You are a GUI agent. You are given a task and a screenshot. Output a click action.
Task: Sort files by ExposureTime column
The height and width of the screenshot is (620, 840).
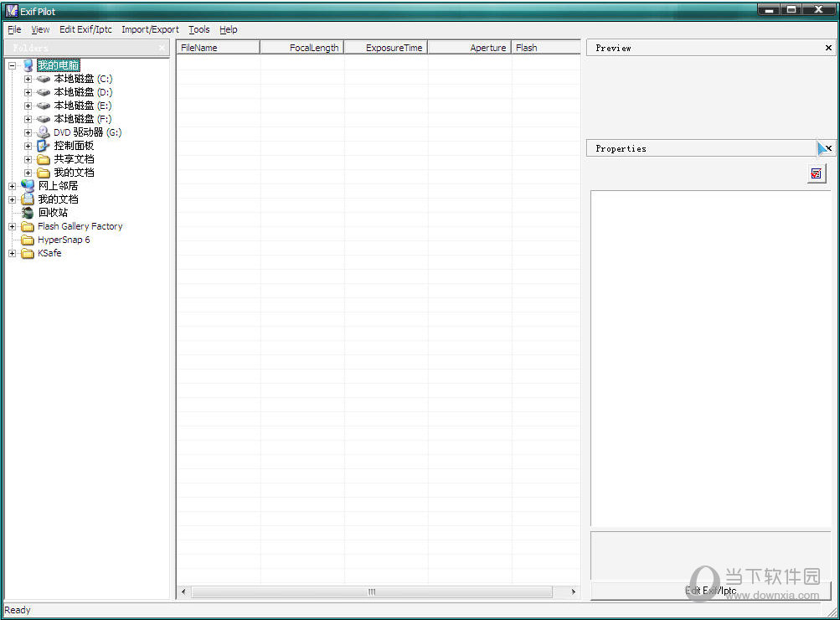385,48
